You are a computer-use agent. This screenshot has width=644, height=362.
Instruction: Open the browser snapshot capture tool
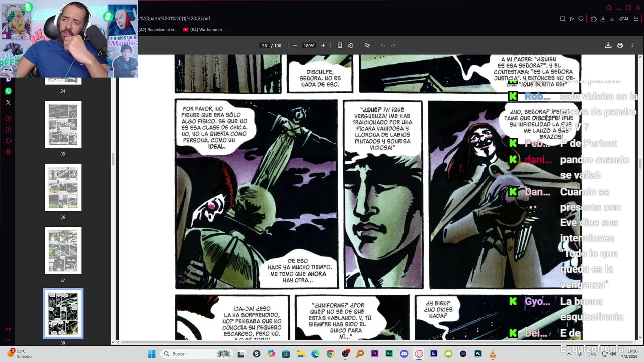point(562,19)
